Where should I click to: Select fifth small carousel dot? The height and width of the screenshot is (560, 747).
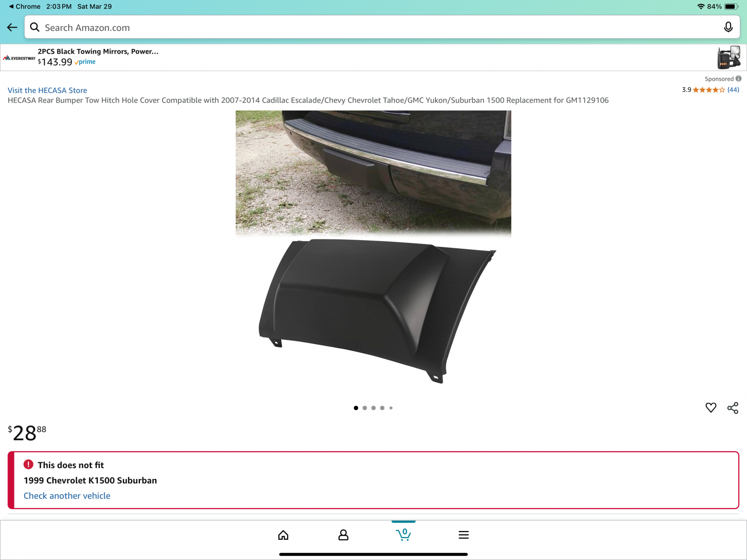[x=391, y=408]
